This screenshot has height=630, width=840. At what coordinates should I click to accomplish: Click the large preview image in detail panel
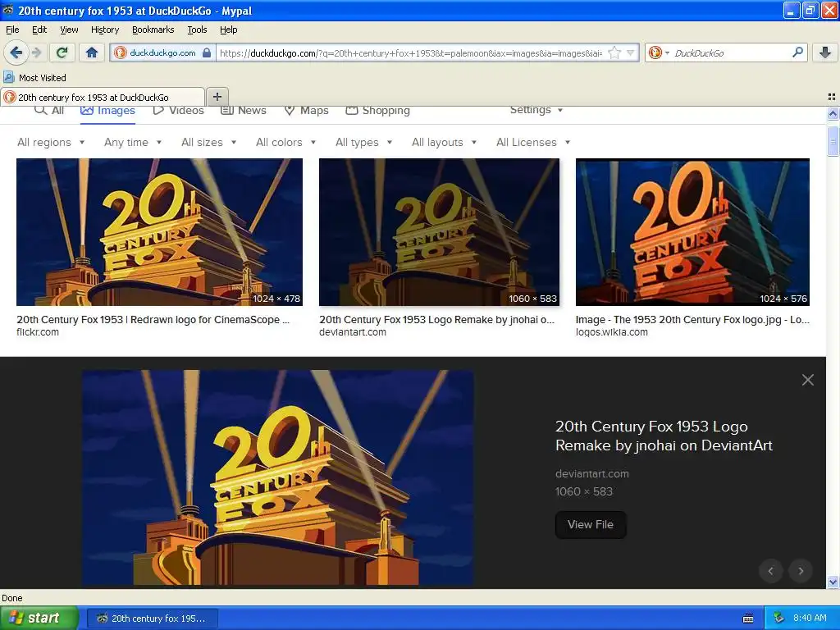pyautogui.click(x=277, y=478)
